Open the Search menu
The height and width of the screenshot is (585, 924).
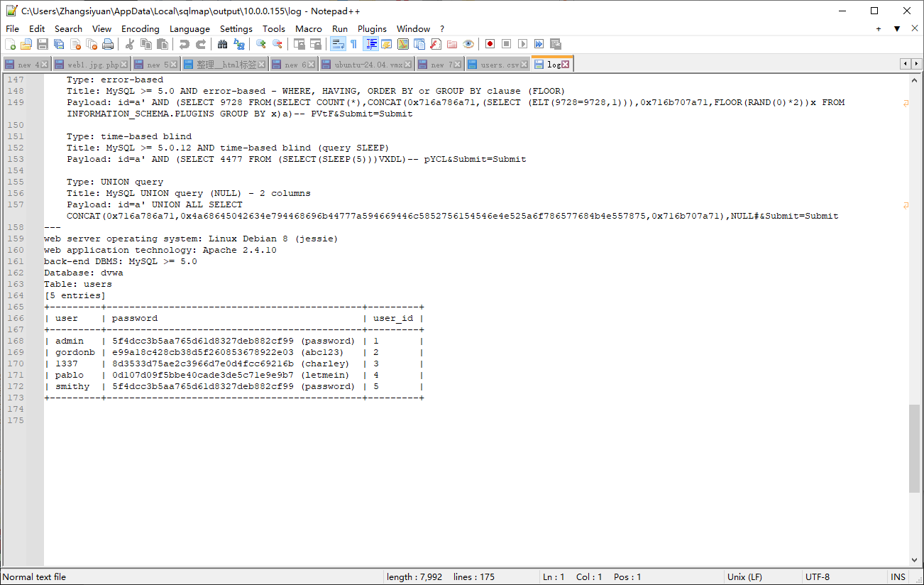pyautogui.click(x=68, y=28)
